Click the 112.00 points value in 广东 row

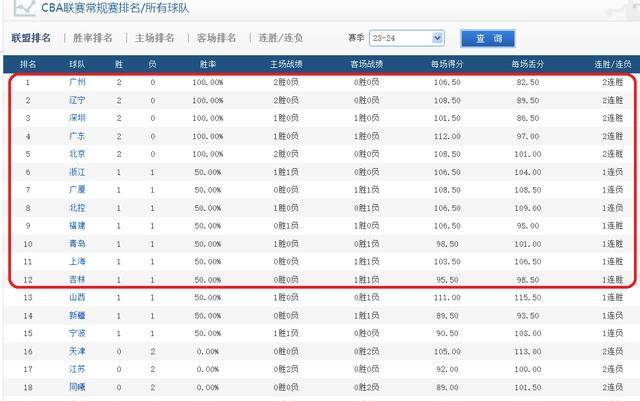tap(447, 136)
